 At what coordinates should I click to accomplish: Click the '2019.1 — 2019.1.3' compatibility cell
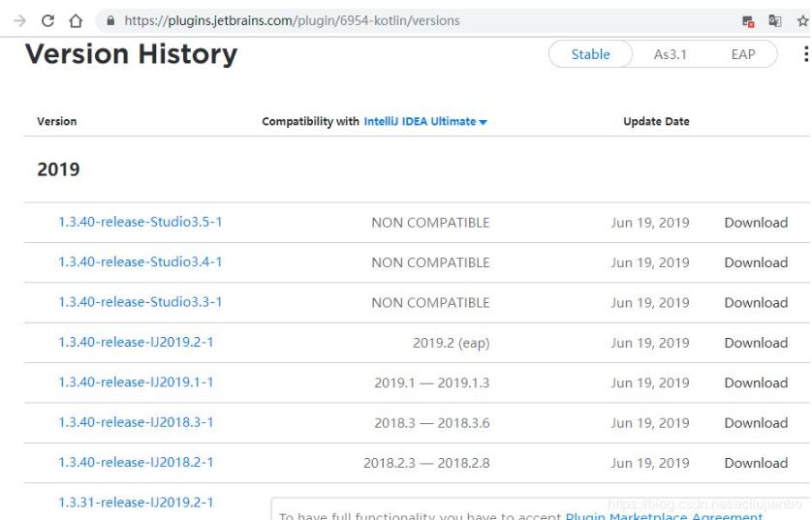[x=432, y=382]
